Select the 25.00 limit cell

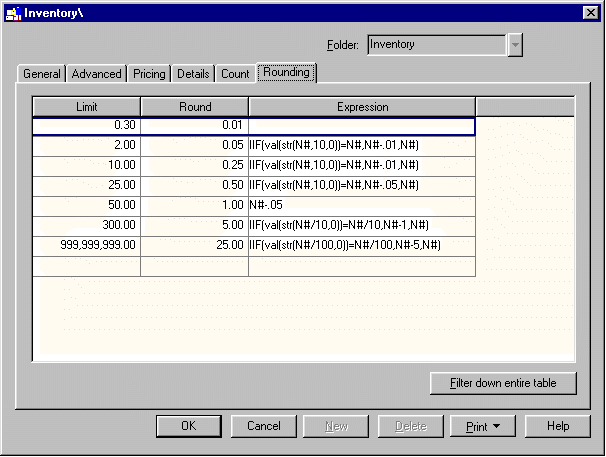(x=87, y=186)
